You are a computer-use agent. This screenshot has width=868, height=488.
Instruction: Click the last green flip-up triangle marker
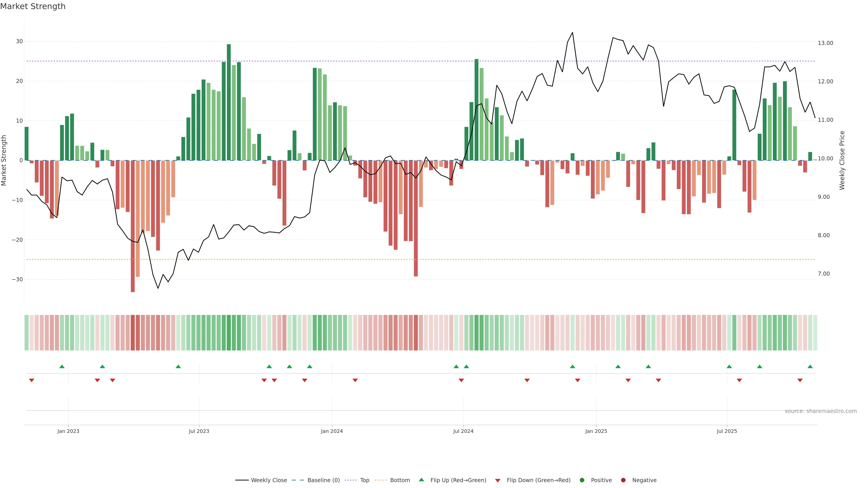(x=810, y=366)
